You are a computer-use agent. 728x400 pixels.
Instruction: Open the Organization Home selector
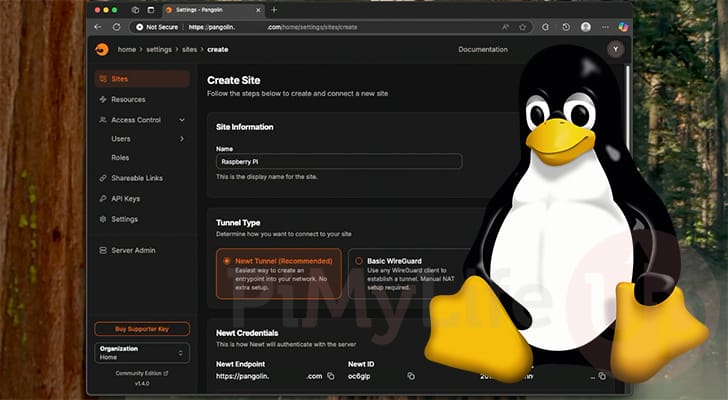(x=142, y=353)
